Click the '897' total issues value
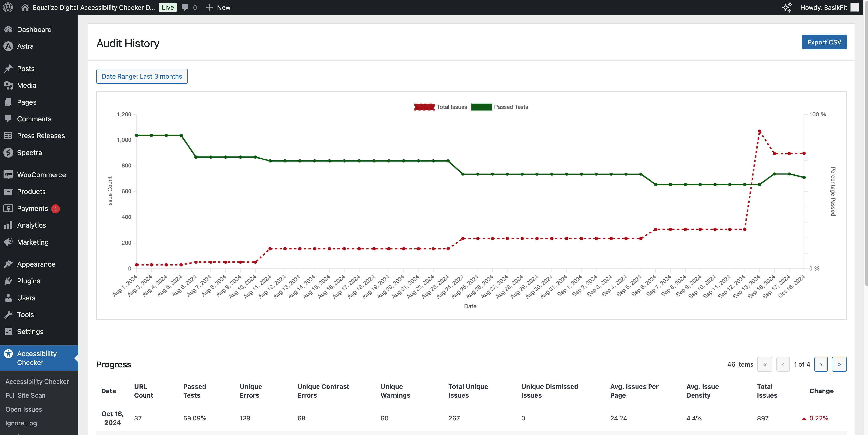 click(763, 418)
